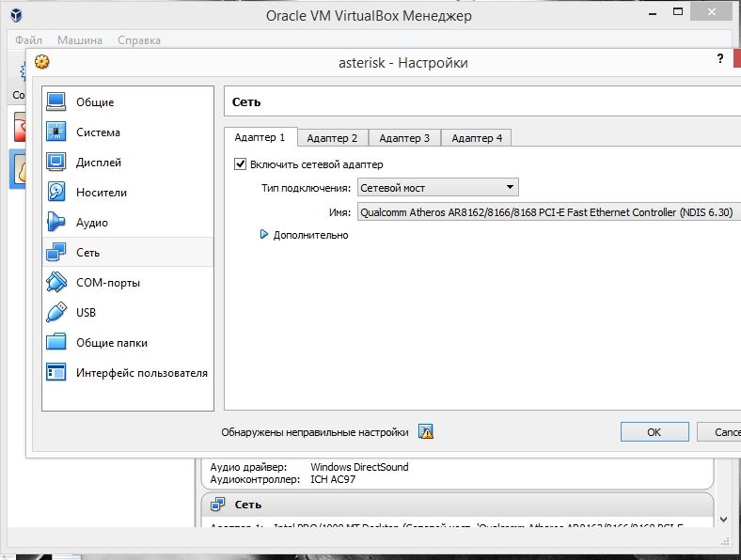Minimize the VirtualBox Manager window
Screen dimensions: 741x560
(653, 13)
